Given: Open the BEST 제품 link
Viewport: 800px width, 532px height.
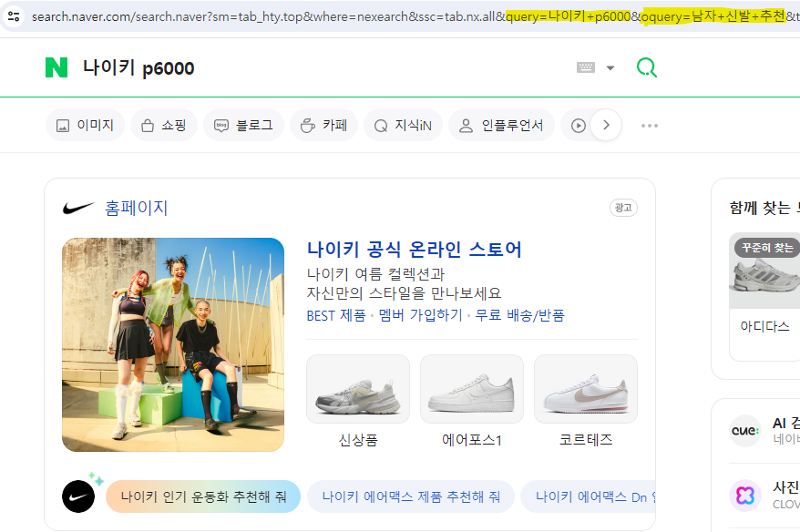Looking at the screenshot, I should pyautogui.click(x=336, y=316).
